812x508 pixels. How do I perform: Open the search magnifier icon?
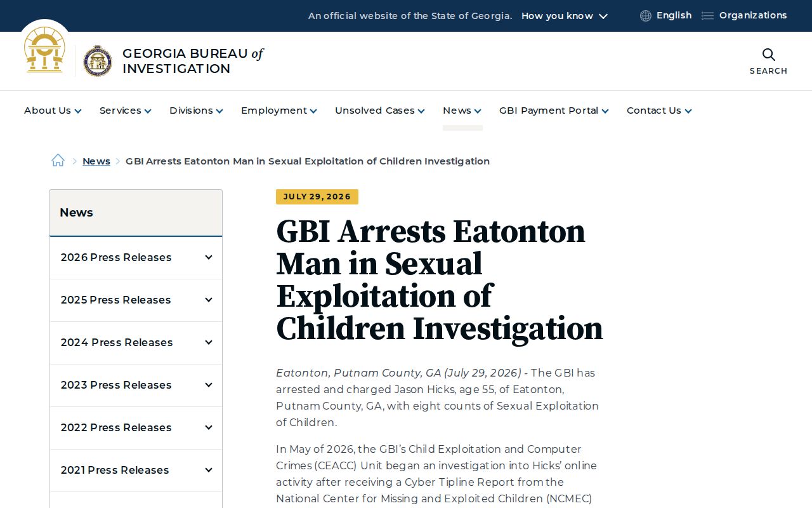coord(768,55)
